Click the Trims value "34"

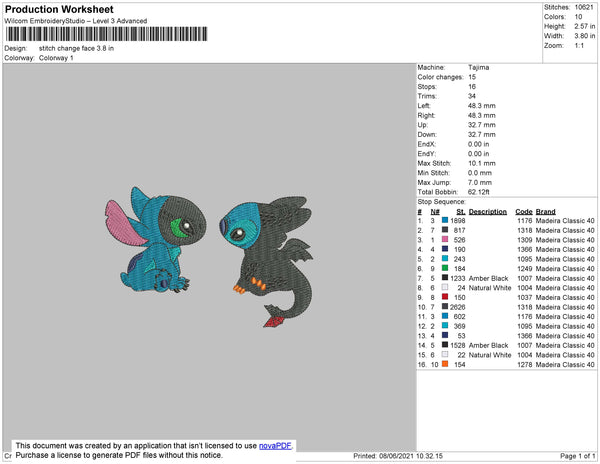tap(472, 96)
